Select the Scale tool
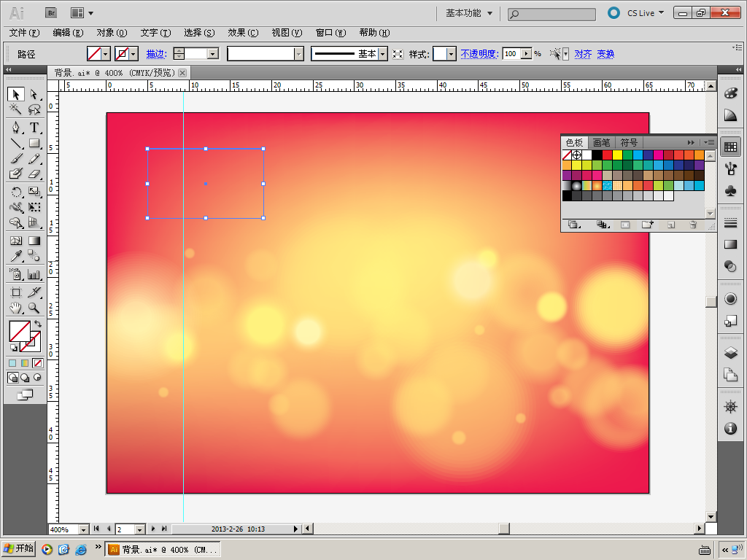 pos(34,192)
